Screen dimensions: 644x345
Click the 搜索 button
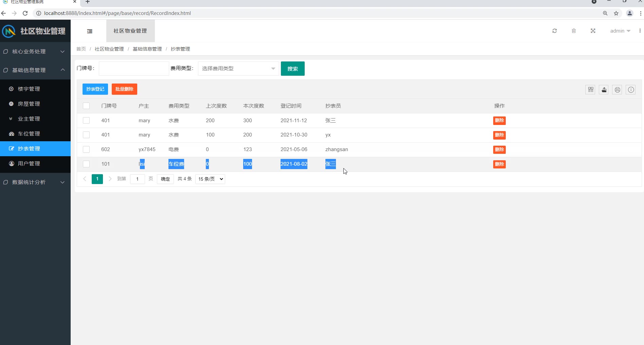(x=293, y=69)
